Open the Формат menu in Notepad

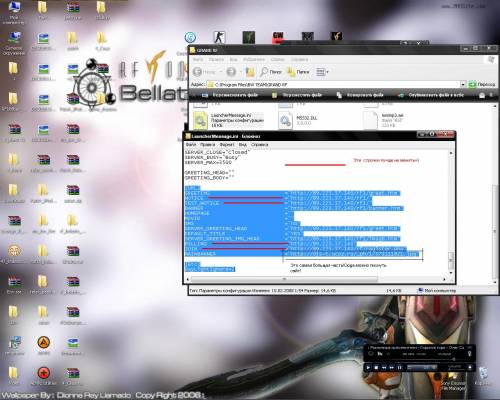point(227,145)
